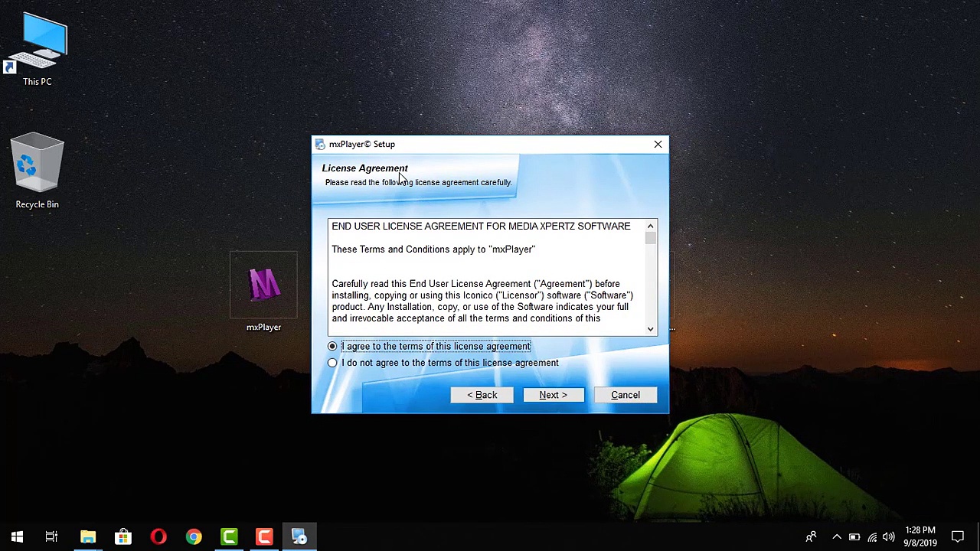The height and width of the screenshot is (551, 980).
Task: Open the green Camtasia taskbar icon
Action: (x=229, y=536)
